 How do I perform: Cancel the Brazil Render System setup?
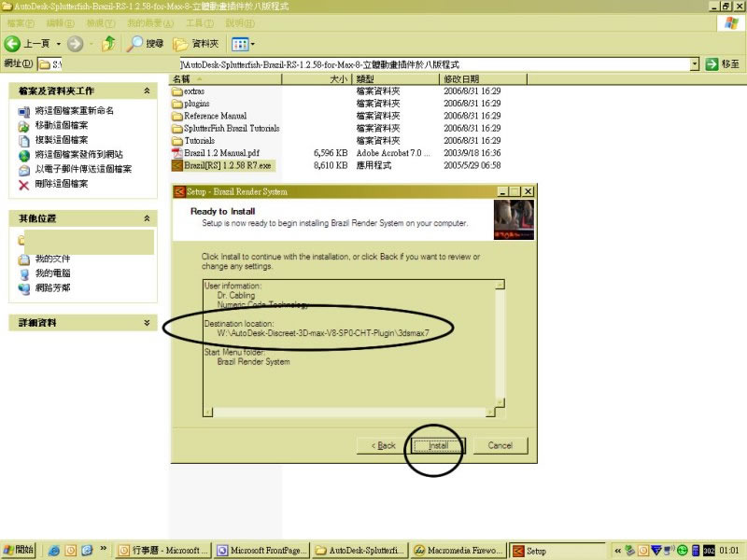coord(500,446)
